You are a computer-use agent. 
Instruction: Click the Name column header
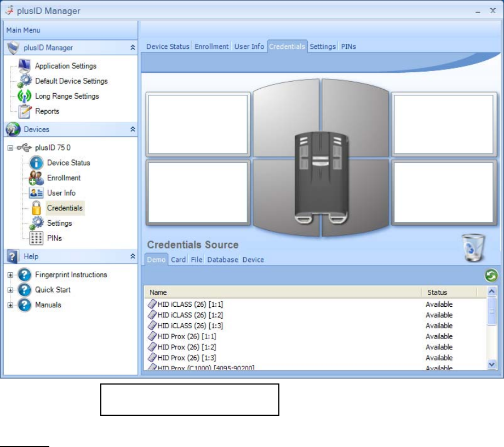[x=158, y=293]
